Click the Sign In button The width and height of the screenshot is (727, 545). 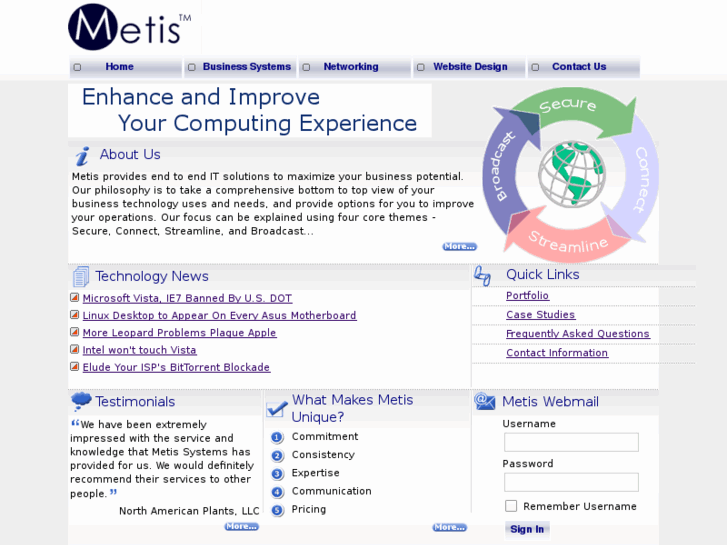527,529
